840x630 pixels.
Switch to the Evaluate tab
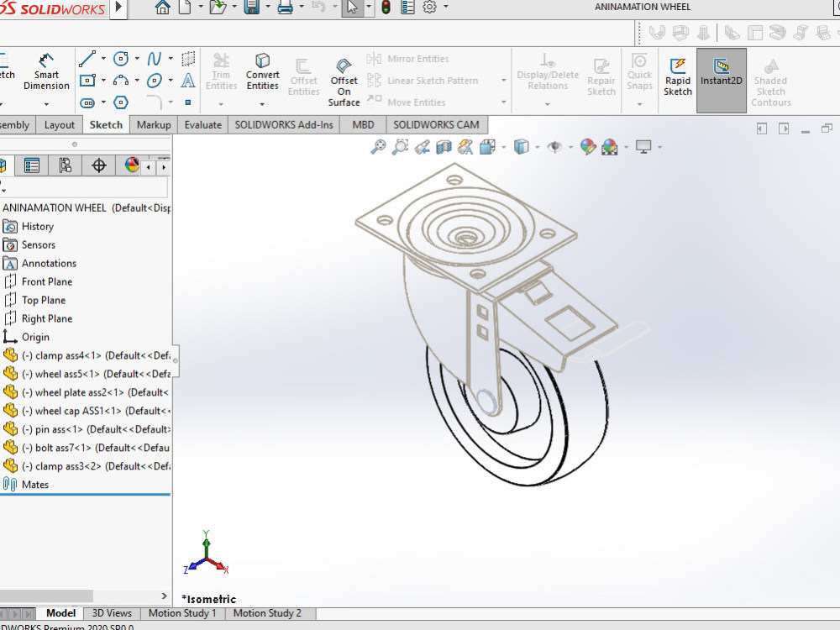pyautogui.click(x=201, y=124)
